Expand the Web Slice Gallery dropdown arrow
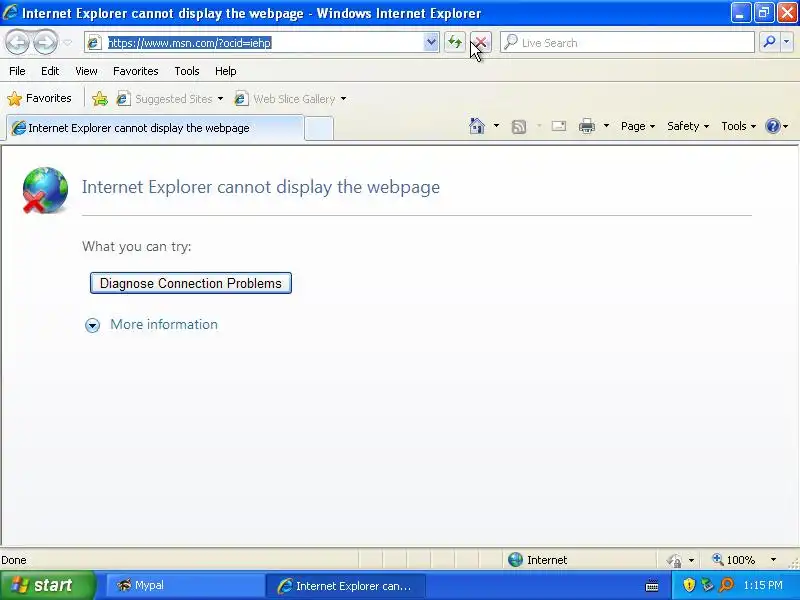Screen dimensions: 800x600 [343, 98]
